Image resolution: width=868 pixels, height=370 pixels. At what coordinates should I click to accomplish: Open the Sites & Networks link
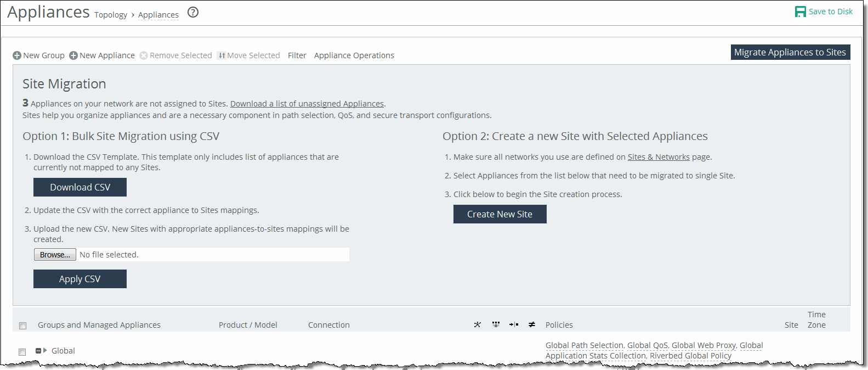coord(658,157)
